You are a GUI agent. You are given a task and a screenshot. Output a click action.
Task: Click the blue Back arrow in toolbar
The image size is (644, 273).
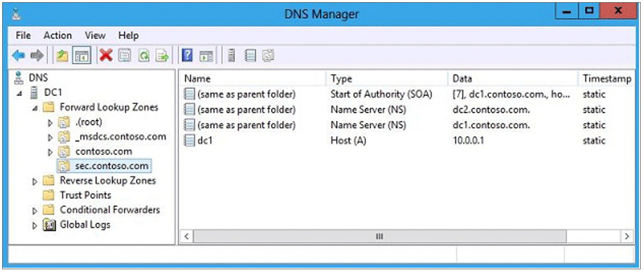18,55
